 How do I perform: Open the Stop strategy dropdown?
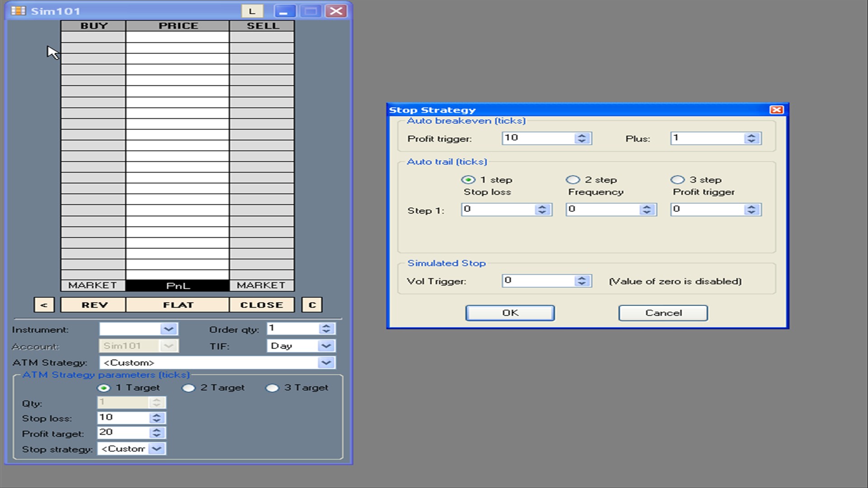tap(157, 449)
